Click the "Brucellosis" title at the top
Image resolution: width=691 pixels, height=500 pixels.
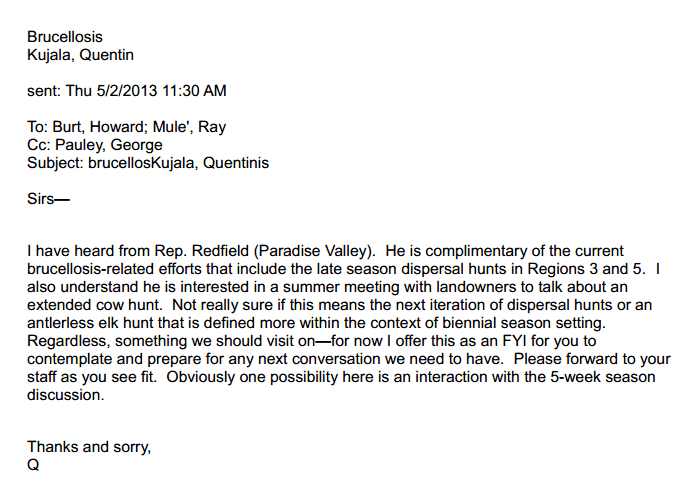(64, 37)
